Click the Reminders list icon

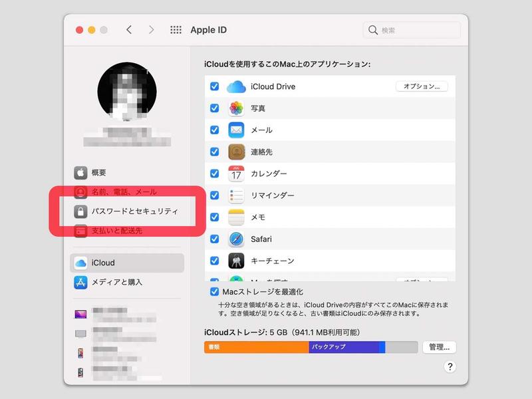coord(236,196)
